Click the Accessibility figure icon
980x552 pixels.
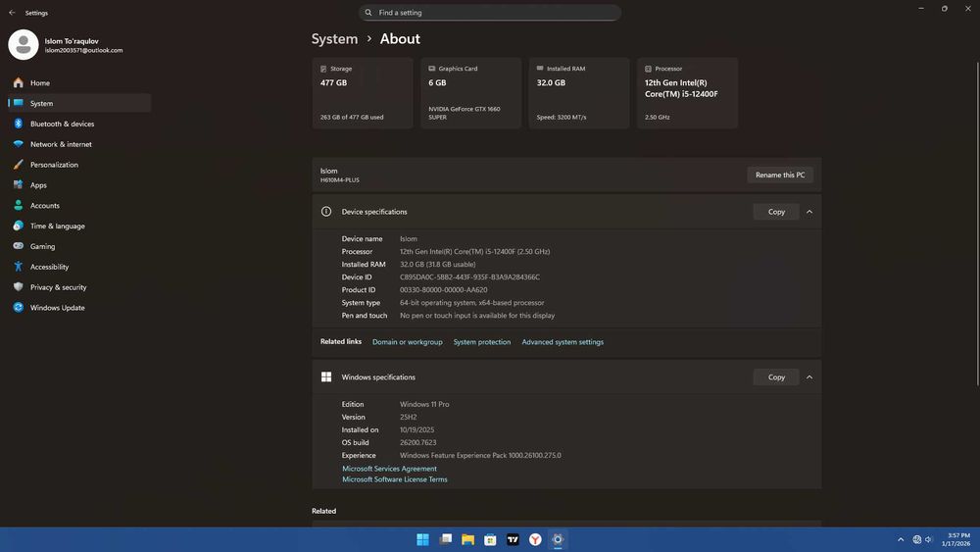pos(18,267)
